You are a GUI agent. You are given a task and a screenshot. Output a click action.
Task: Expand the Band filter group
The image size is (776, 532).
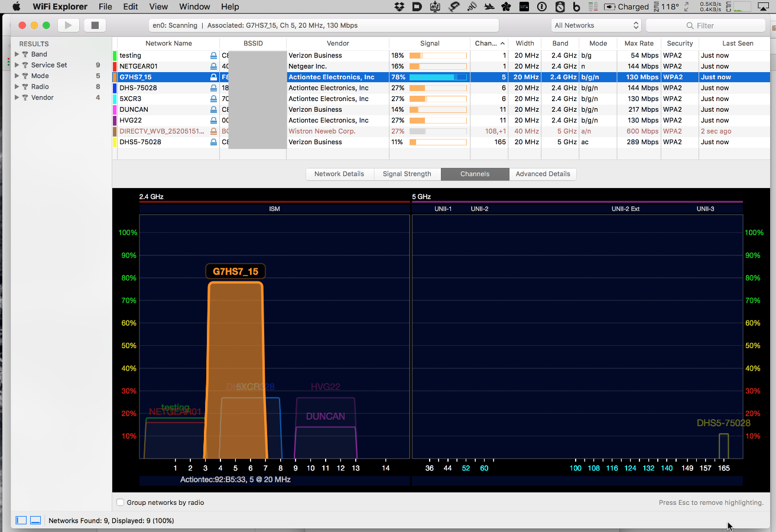point(17,54)
